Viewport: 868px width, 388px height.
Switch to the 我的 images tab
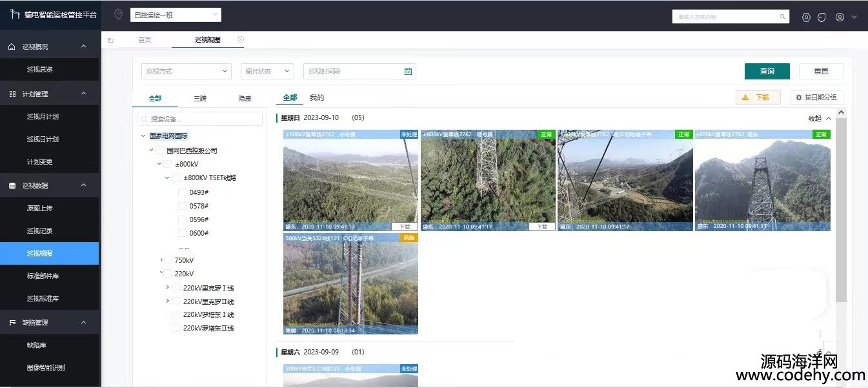[x=317, y=98]
